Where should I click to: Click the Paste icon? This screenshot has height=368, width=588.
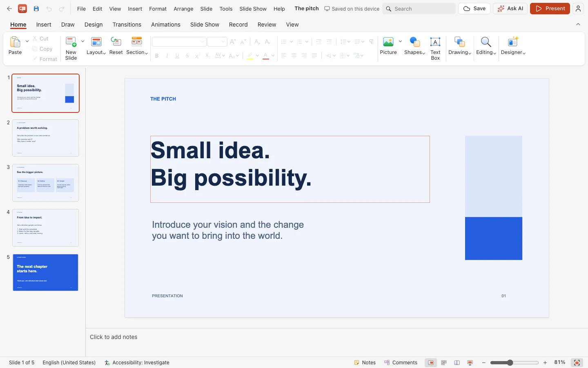tap(15, 42)
